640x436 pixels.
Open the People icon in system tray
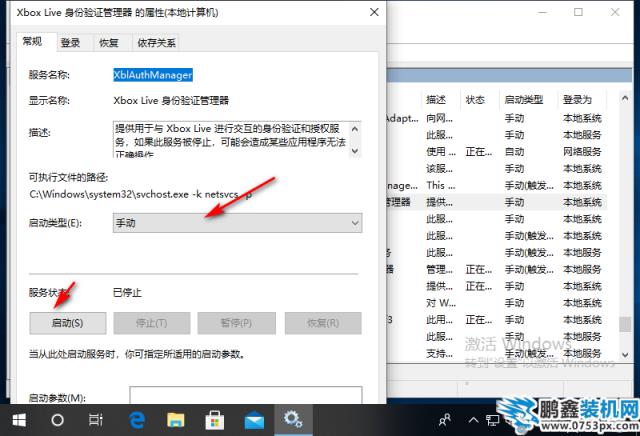pyautogui.click(x=445, y=420)
